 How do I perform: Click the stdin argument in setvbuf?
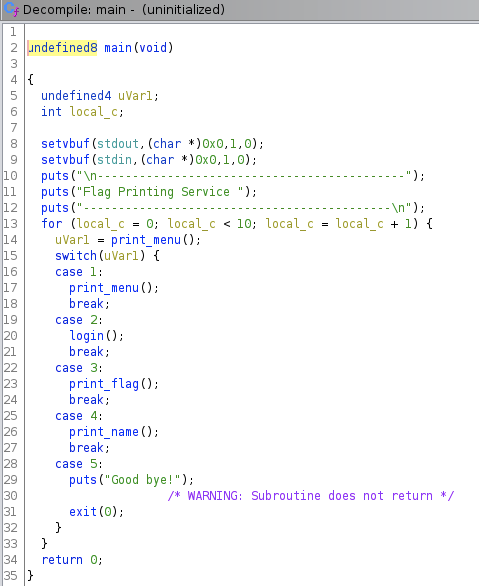tap(114, 160)
